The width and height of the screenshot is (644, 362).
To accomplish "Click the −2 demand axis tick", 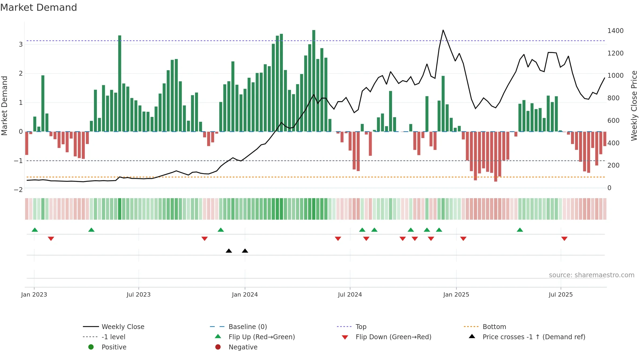I will [18, 190].
